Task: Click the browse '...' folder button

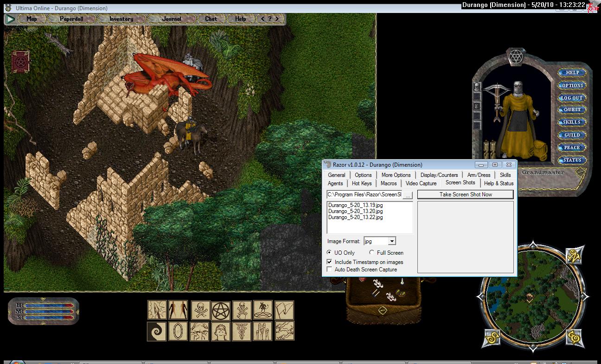Action: coord(408,195)
